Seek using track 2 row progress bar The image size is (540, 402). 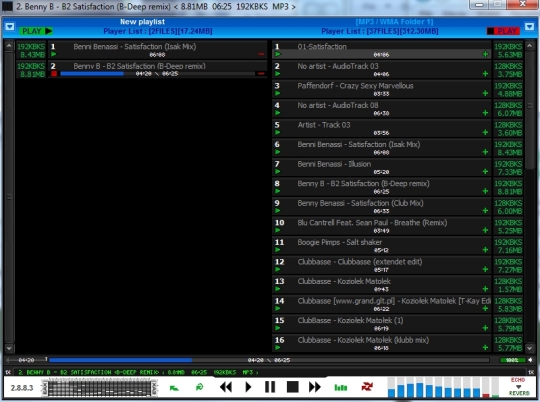pyautogui.click(x=157, y=73)
